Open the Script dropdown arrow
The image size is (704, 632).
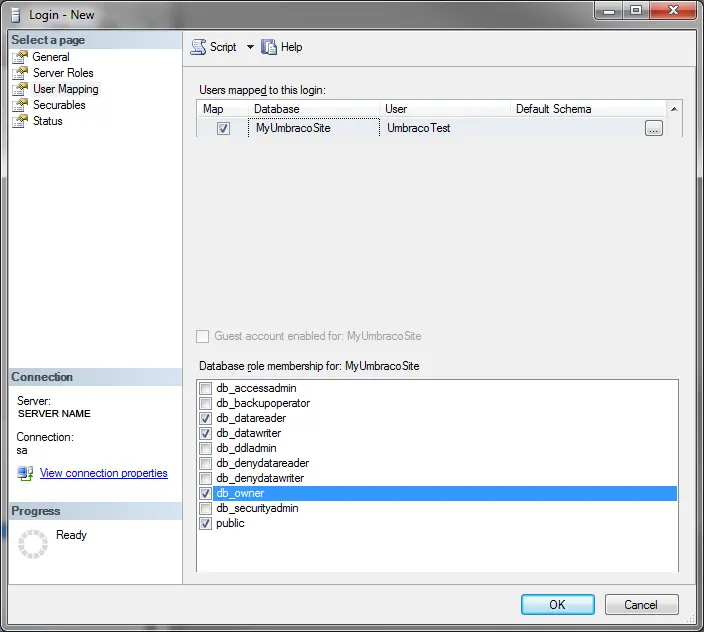tap(250, 47)
